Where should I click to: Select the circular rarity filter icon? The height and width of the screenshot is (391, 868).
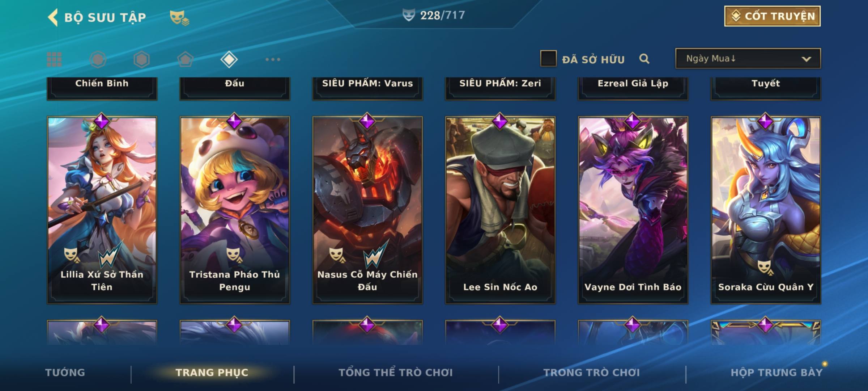click(98, 59)
